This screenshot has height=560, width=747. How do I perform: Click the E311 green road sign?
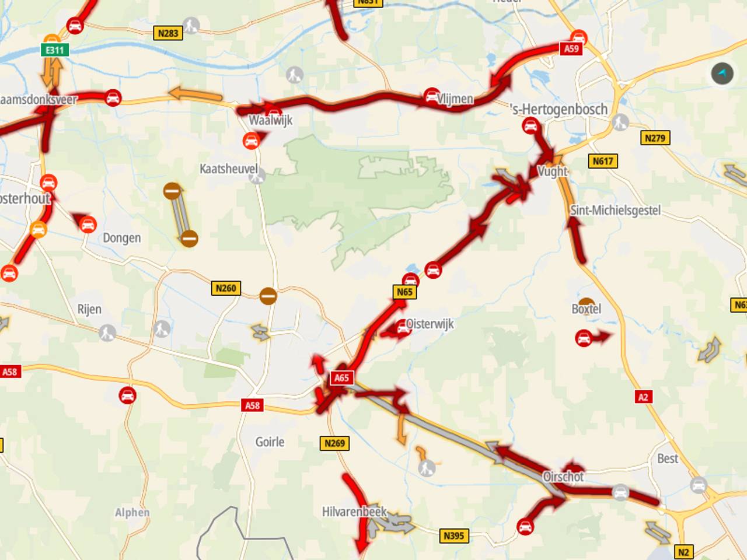point(55,50)
